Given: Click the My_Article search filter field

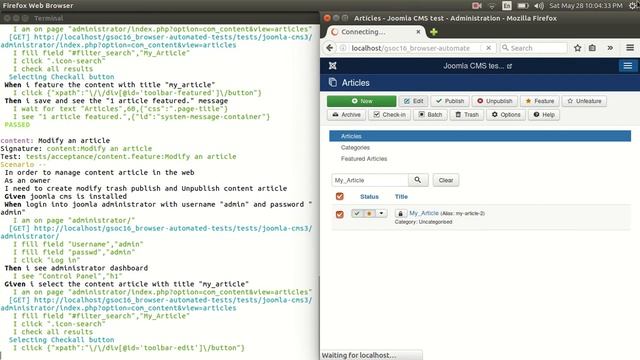Looking at the screenshot, I should click(370, 180).
